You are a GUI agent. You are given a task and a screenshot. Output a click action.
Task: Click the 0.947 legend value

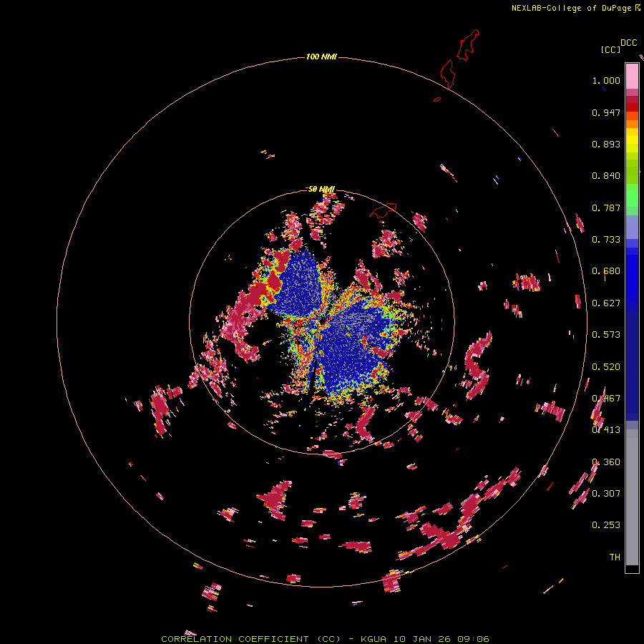point(606,112)
